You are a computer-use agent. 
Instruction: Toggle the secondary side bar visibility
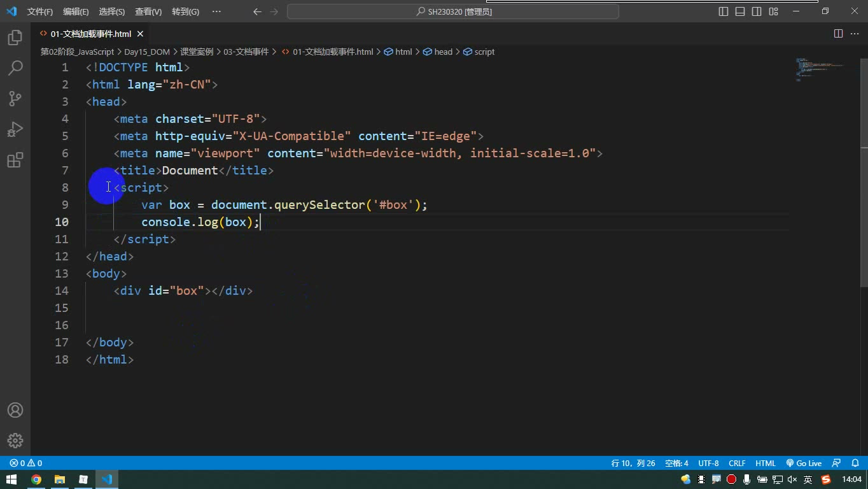[757, 11]
